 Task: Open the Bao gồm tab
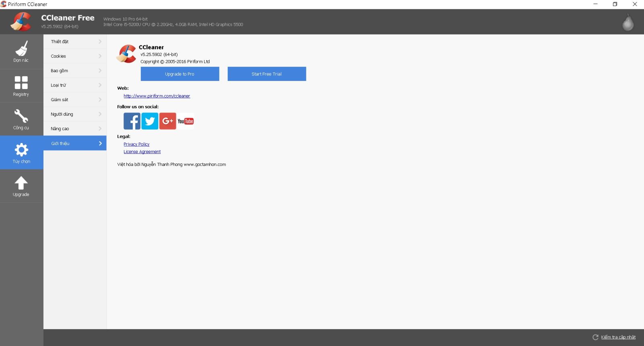(x=75, y=70)
